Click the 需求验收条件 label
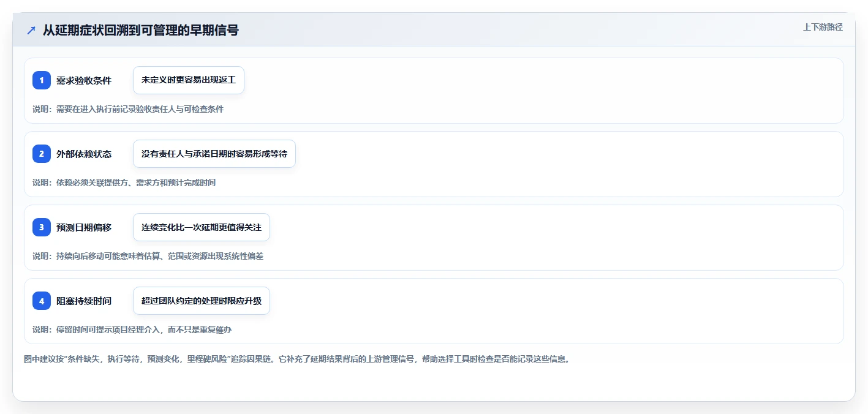Screen dimensions: 868x414 pos(84,80)
